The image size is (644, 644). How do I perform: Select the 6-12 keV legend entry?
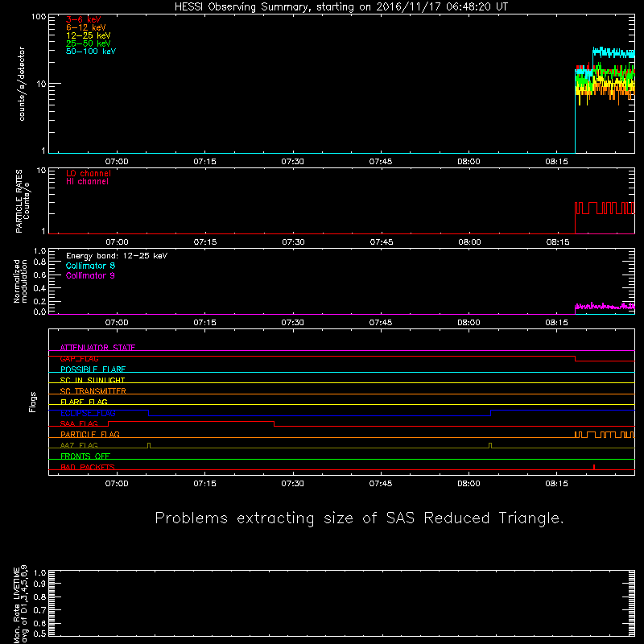point(86,27)
